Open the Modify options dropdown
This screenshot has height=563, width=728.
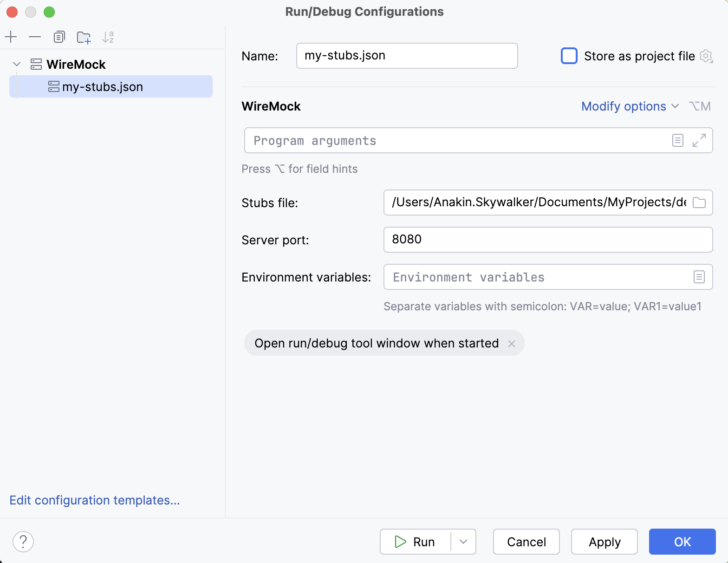click(630, 106)
